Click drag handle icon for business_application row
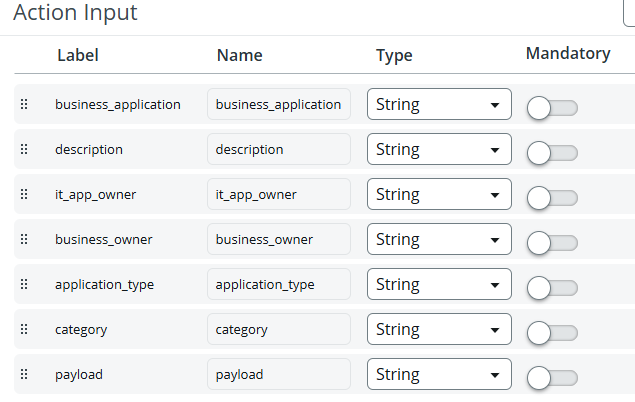Viewport: 635px width, 402px height. tap(24, 104)
